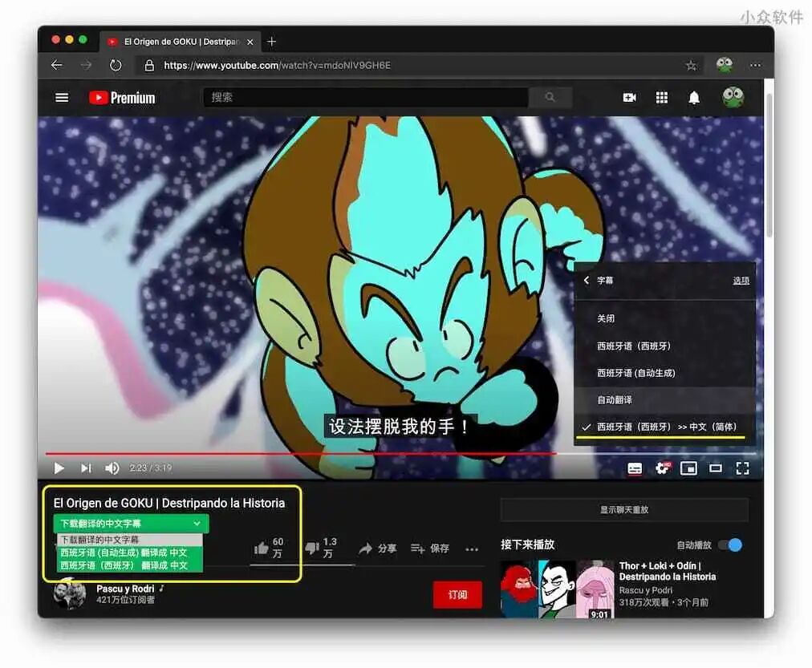Enter fullscreen mode

click(742, 468)
